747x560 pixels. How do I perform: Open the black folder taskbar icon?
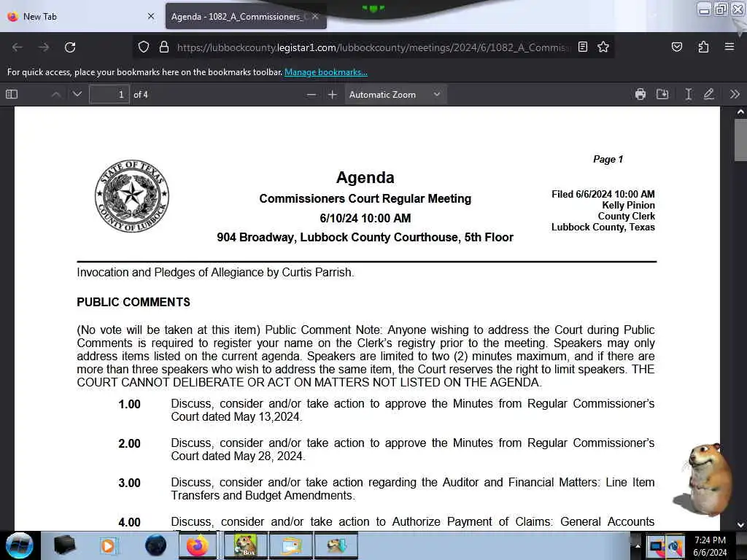64,545
